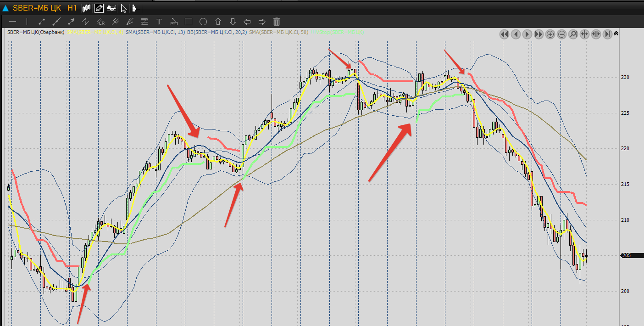
Task: Select the vertical line drawing tool
Action: (27, 22)
